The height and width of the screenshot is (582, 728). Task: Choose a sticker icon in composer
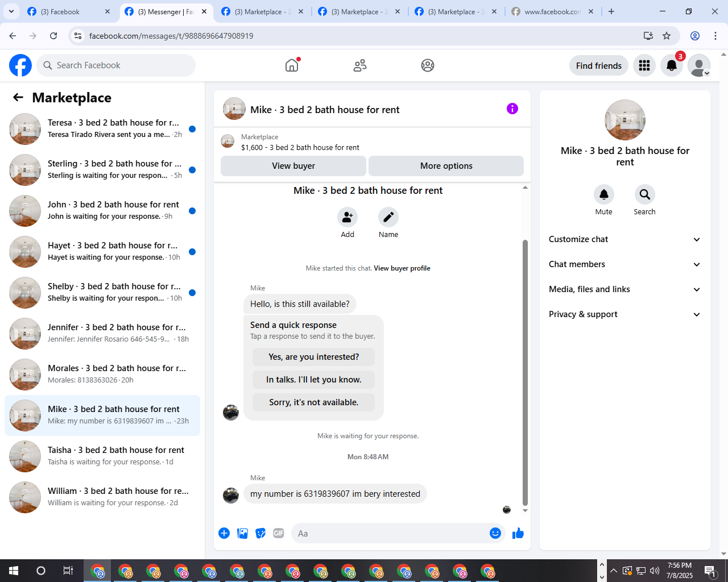point(260,533)
